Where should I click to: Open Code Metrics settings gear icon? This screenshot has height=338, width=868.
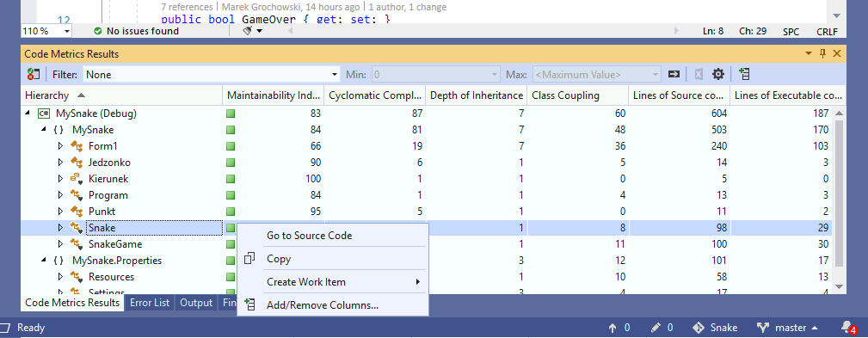(x=718, y=74)
